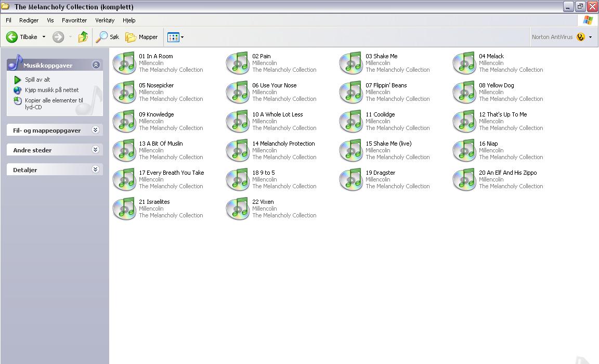Select the 12 That's Up To Me icon
Viewport: 599px width, 364px height.
(464, 121)
